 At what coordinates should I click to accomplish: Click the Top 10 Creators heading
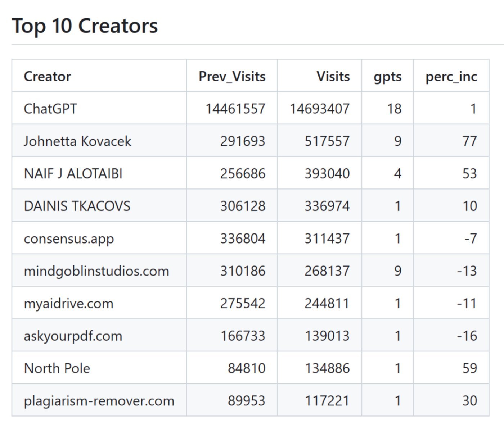pos(85,26)
